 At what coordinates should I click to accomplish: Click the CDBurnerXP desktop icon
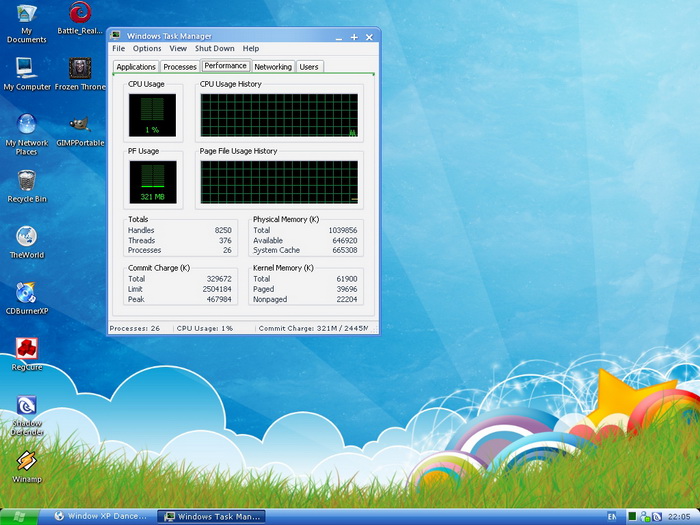click(x=26, y=298)
